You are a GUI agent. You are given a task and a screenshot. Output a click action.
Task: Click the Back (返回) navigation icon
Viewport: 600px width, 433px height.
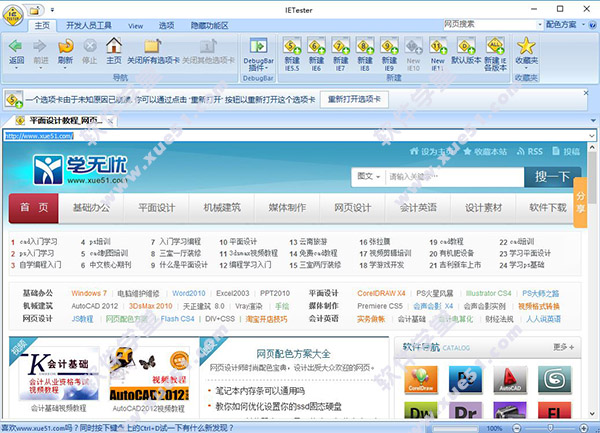click(16, 46)
